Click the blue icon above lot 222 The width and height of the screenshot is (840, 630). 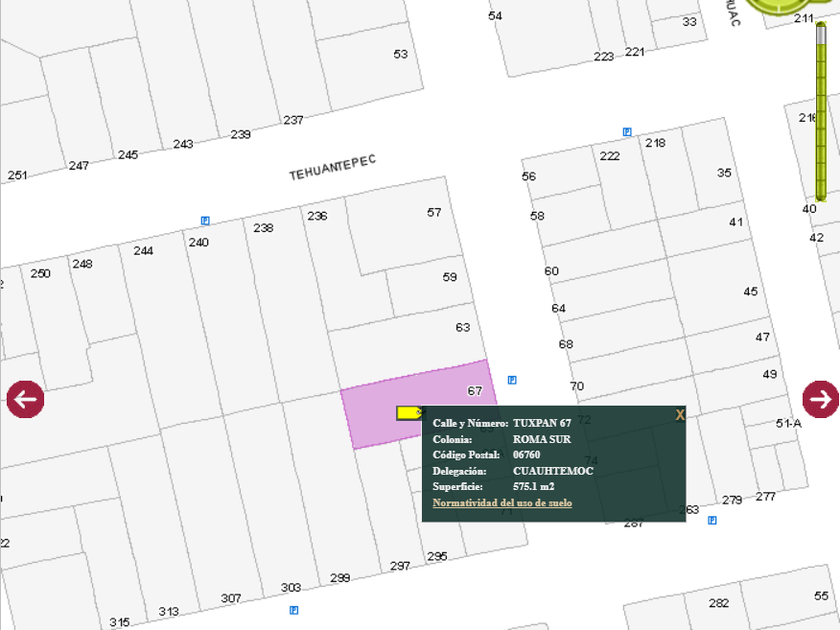(x=627, y=132)
